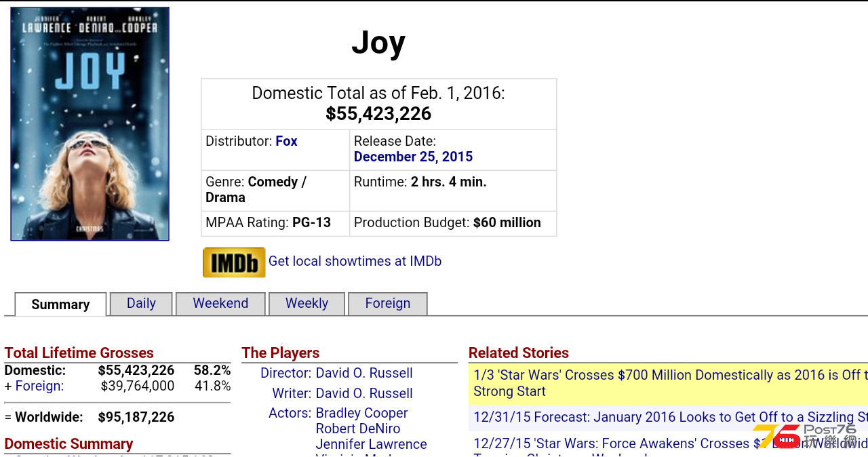
Task: Open the December 25, 2015 release date link
Action: click(413, 157)
